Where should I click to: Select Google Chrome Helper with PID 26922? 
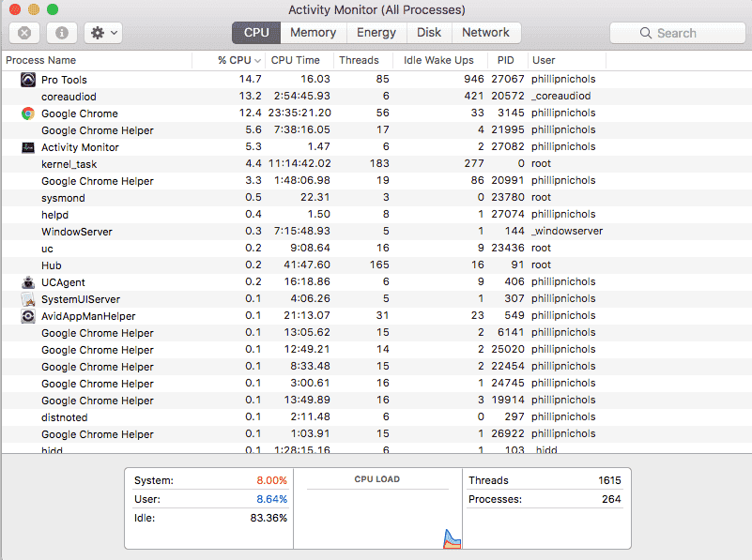click(x=377, y=434)
